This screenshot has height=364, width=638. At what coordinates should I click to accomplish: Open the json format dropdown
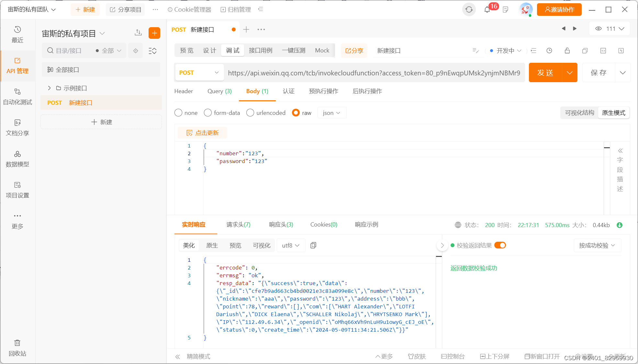pyautogui.click(x=331, y=113)
